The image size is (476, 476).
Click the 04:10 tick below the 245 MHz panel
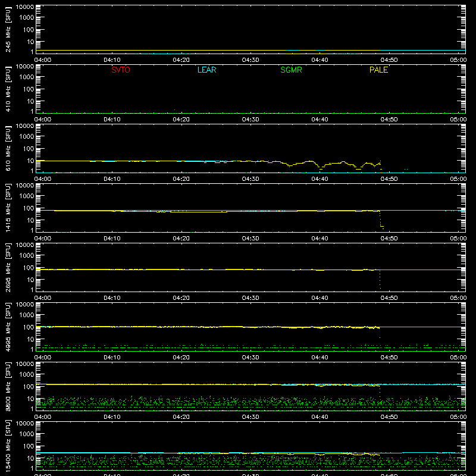pyautogui.click(x=112, y=60)
